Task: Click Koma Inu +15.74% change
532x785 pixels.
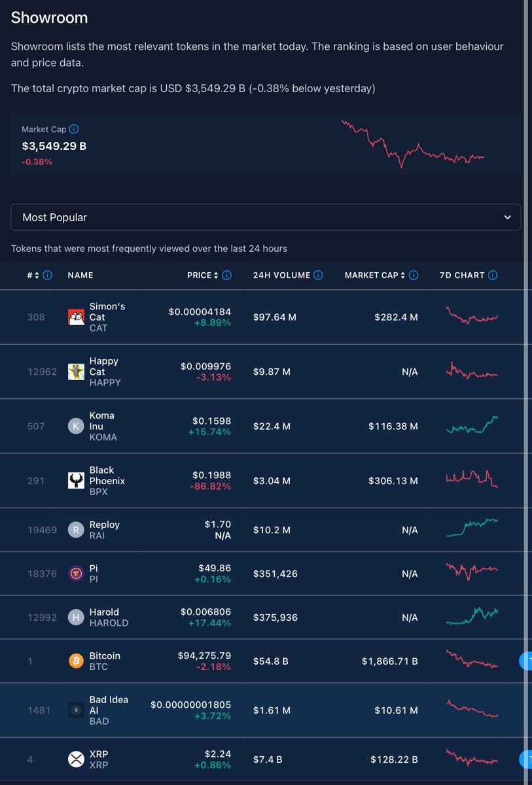Action: [x=209, y=432]
